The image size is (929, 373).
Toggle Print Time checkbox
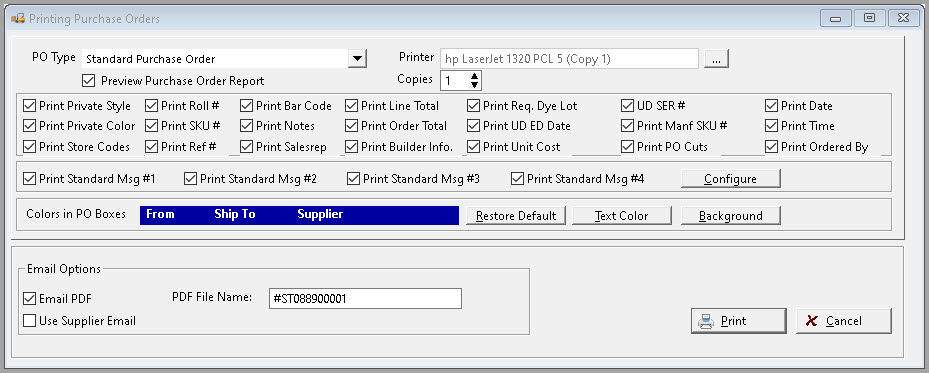point(771,126)
